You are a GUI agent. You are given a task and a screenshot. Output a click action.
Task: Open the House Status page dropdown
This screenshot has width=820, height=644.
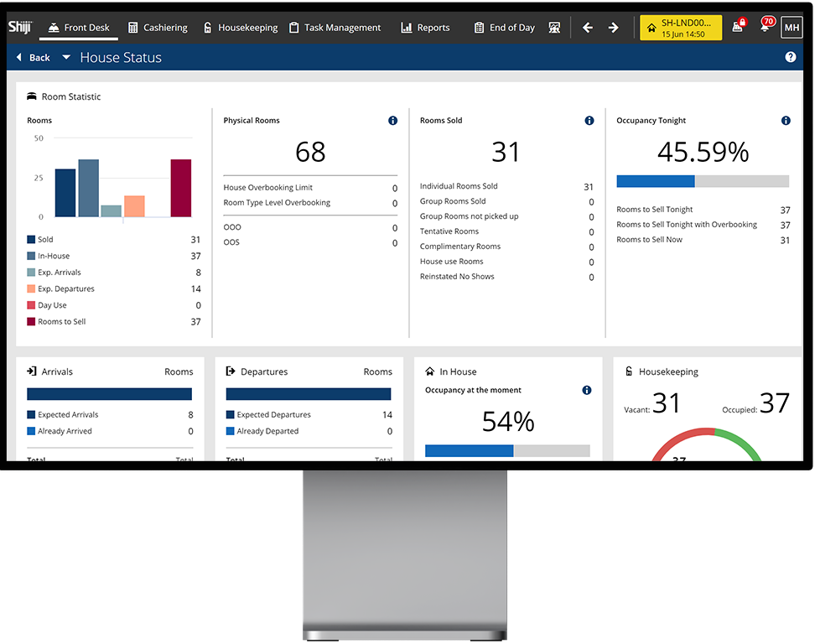click(x=121, y=57)
